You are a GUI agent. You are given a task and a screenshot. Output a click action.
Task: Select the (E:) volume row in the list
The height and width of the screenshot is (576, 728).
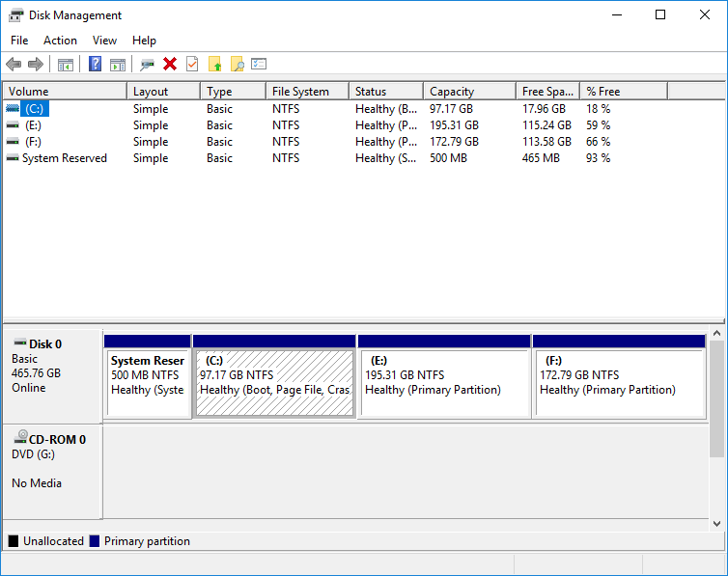34,125
